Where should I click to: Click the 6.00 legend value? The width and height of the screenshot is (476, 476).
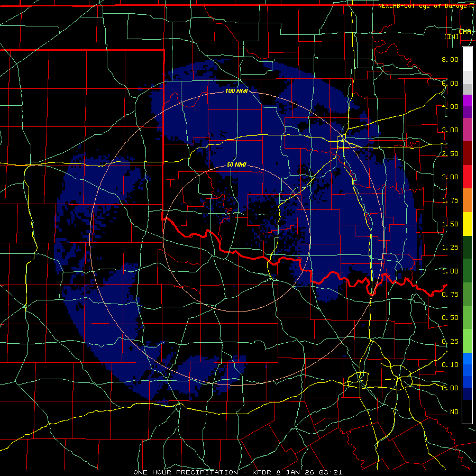[x=450, y=83]
